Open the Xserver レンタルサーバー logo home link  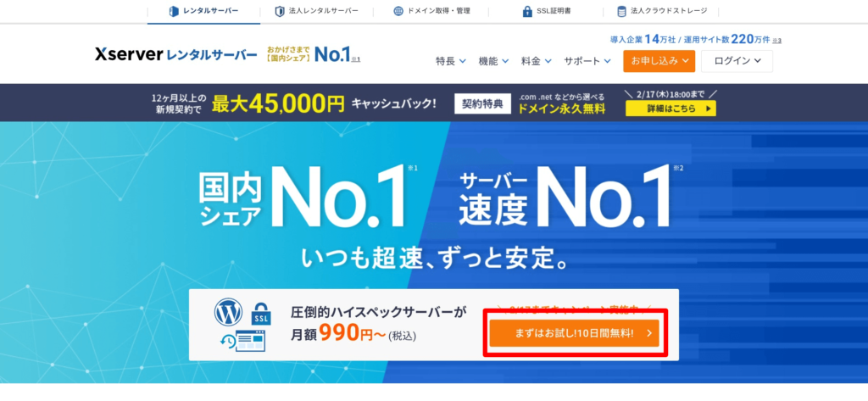pyautogui.click(x=176, y=54)
